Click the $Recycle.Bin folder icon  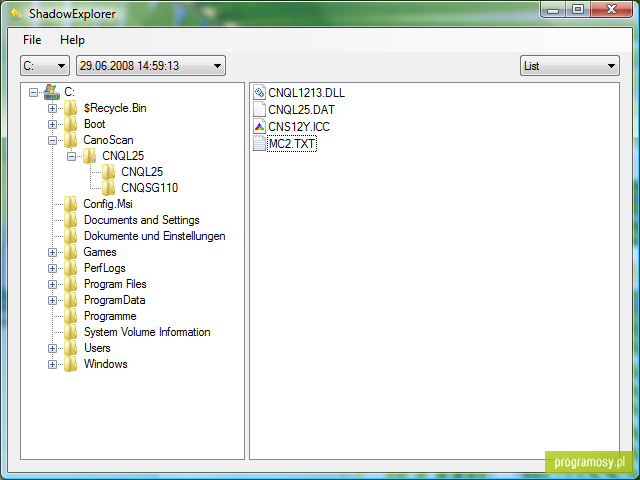click(71, 108)
